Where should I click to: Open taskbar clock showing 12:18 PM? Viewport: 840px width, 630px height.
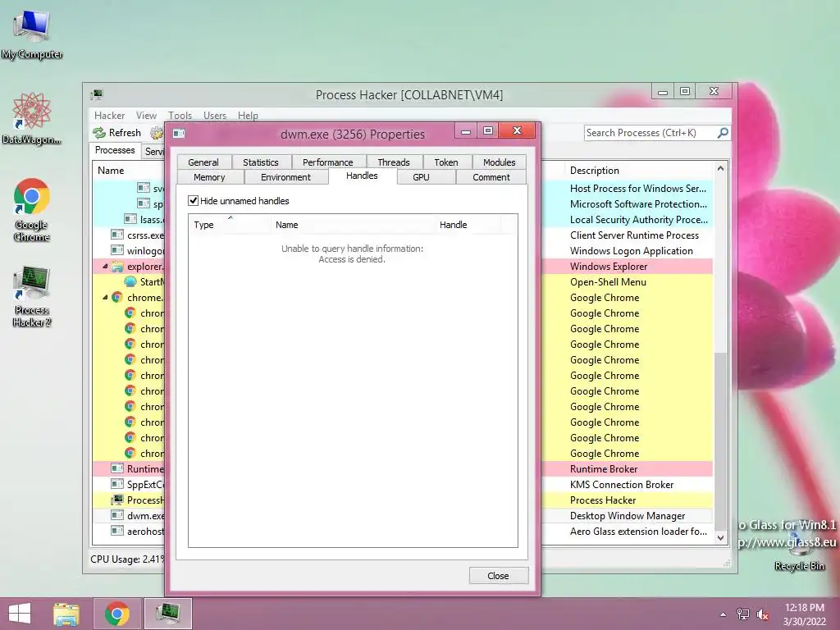point(805,614)
